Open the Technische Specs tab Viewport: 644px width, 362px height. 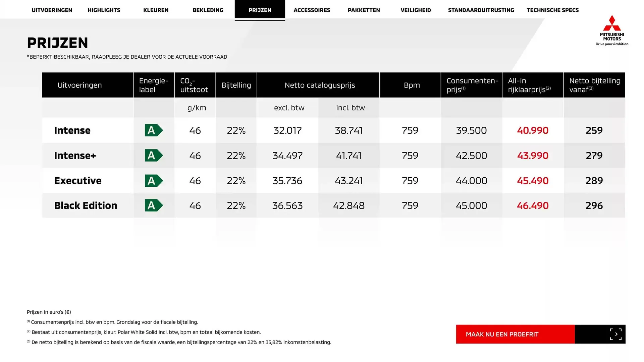tap(552, 10)
